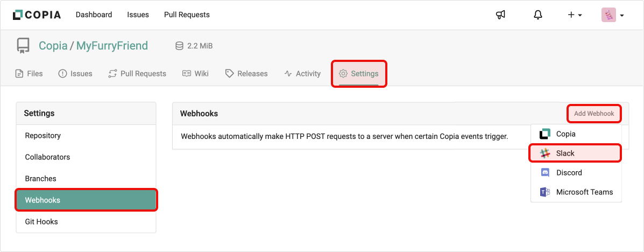
Task: Switch to repository Pull Requests tab
Action: click(137, 74)
